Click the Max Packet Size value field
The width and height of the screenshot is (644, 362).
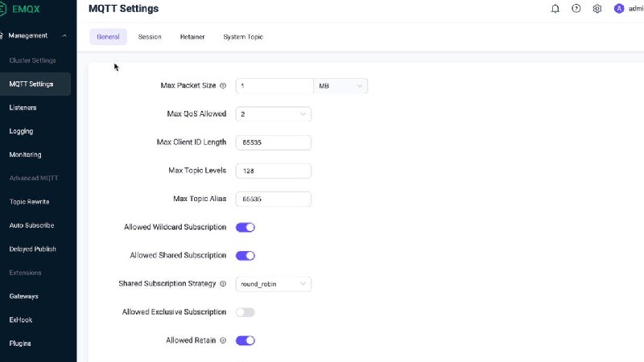click(275, 86)
